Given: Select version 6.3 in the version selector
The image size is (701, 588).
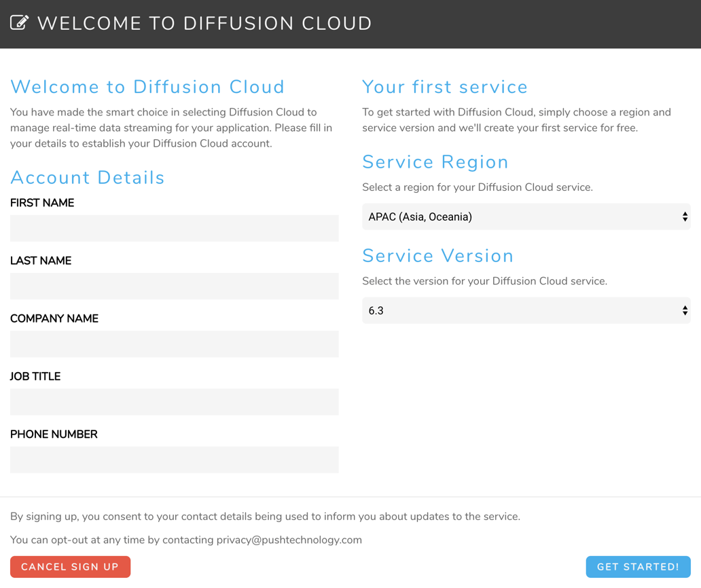Looking at the screenshot, I should [376, 310].
